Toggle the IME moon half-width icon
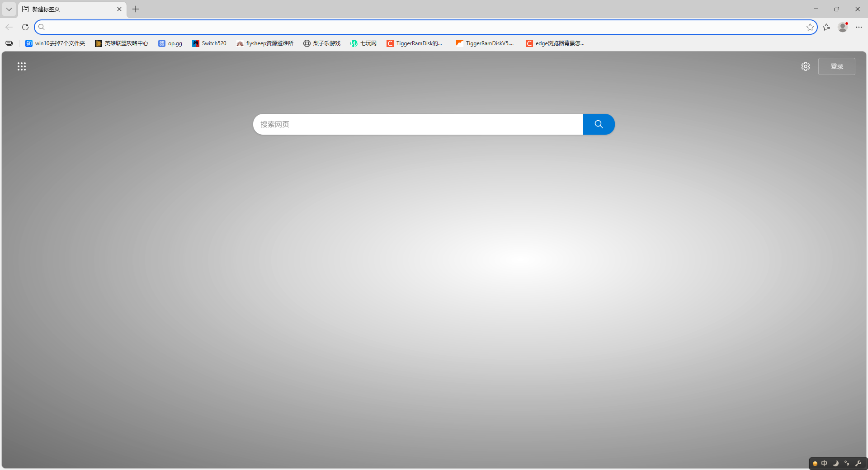 [835, 464]
